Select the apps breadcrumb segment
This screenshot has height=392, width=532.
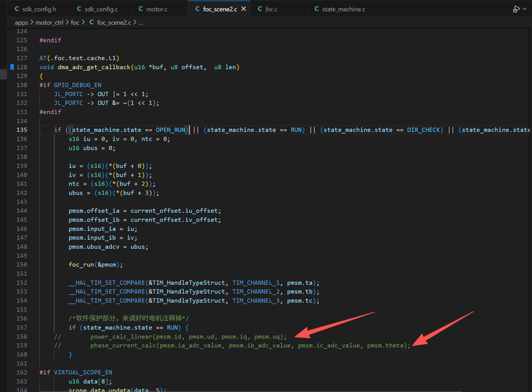pyautogui.click(x=21, y=23)
